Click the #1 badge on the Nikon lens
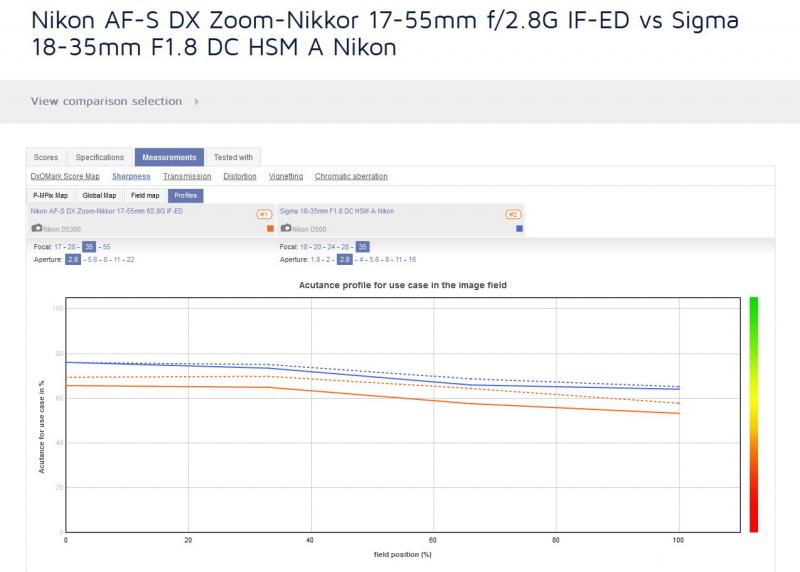This screenshot has width=800, height=572. coord(264,214)
